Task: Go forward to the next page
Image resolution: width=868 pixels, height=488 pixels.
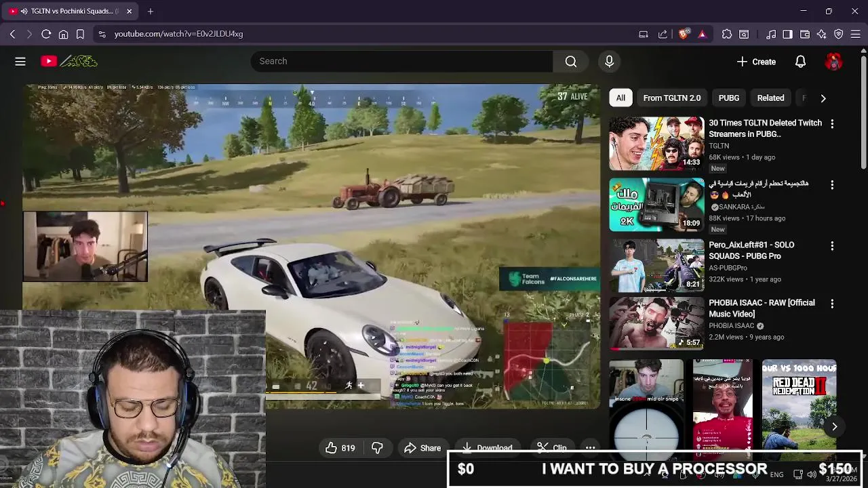Action: coord(29,34)
